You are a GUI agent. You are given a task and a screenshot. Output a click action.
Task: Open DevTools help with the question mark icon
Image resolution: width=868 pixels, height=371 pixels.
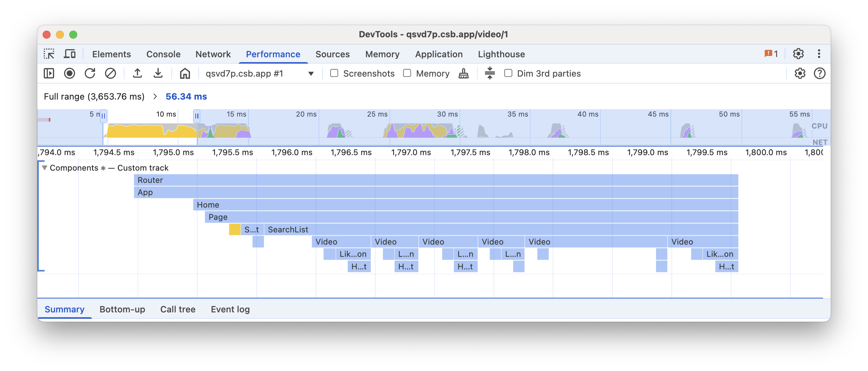click(x=820, y=74)
